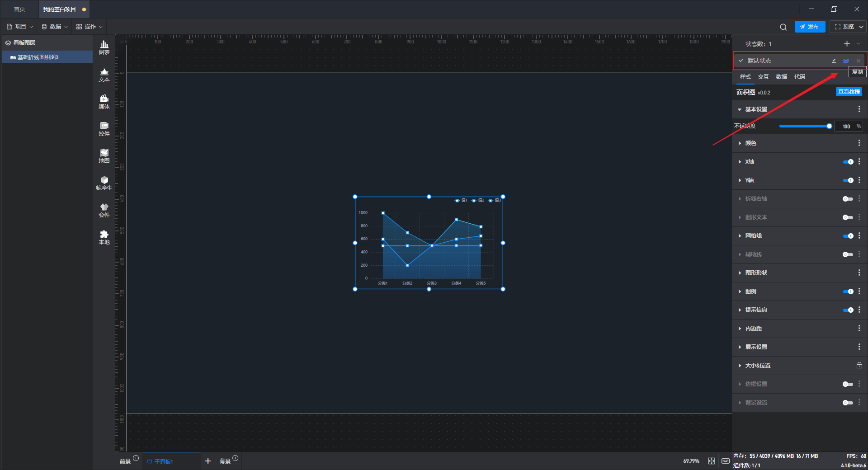Collapse the 默认状态 state chevron
Screen dimensions: 868x470
click(741, 61)
